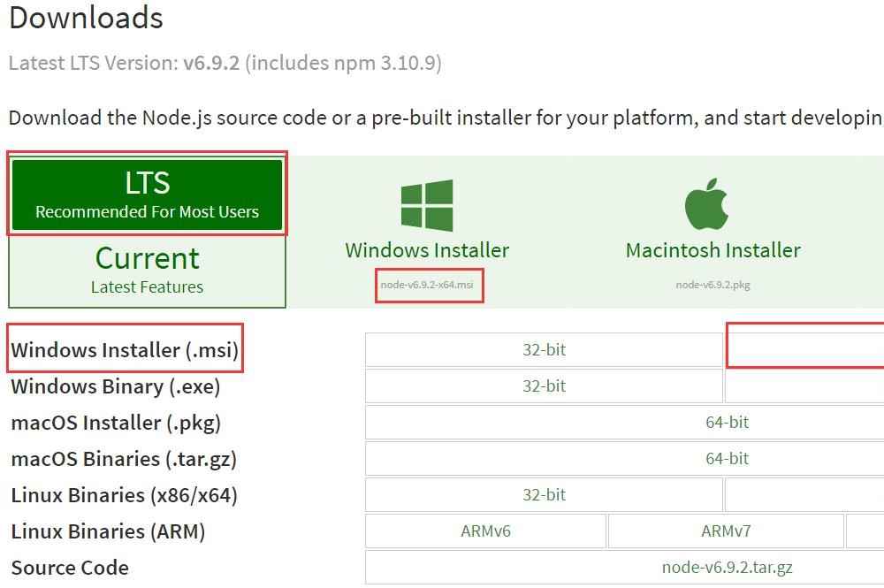
Task: Click the "Windows Binary (.exe)" row label
Action: pyautogui.click(x=116, y=386)
